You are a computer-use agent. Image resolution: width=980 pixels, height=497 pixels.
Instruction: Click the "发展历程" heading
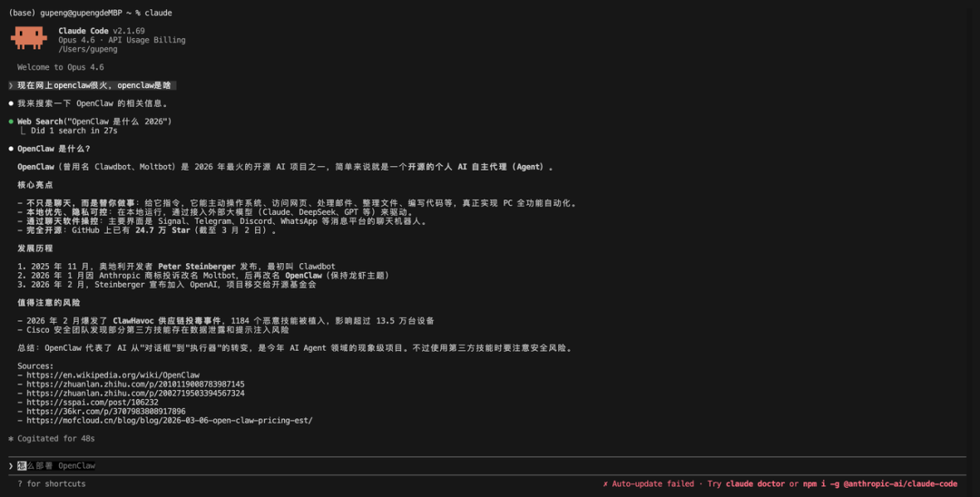(35, 248)
